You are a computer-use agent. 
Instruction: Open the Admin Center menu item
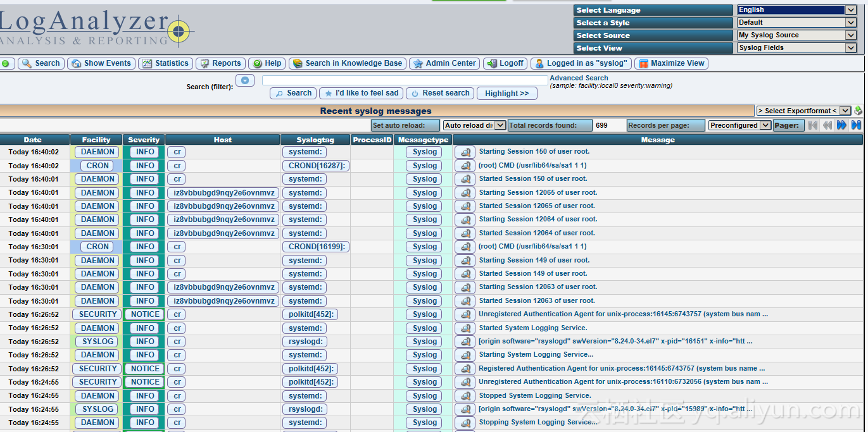[444, 63]
